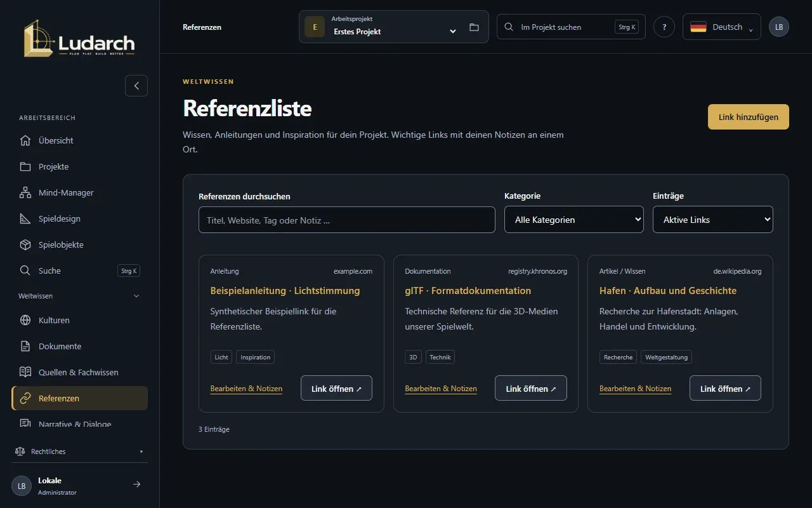Click the Referenzen durchsuchen input field
The image size is (812, 508).
347,220
